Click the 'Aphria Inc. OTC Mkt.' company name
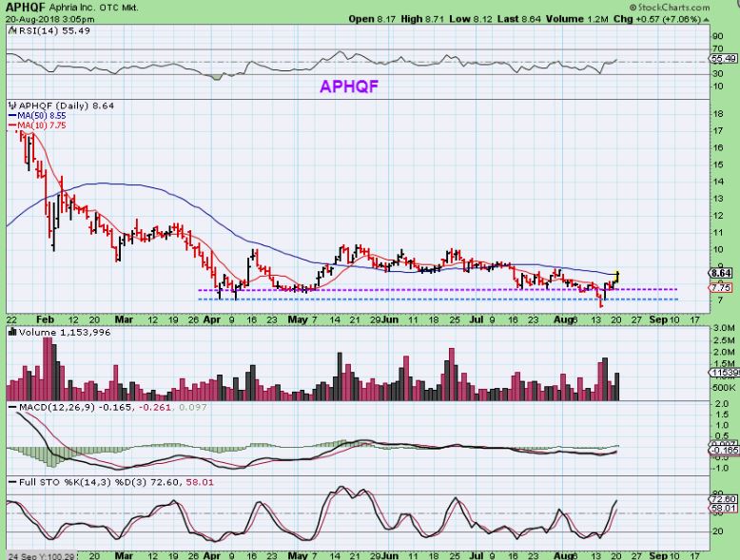 click(93, 8)
